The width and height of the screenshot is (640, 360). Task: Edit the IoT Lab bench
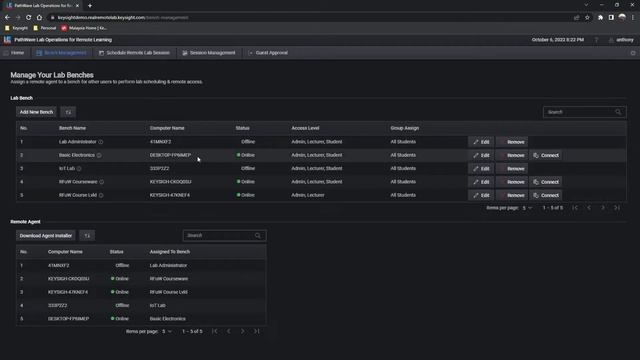481,169
